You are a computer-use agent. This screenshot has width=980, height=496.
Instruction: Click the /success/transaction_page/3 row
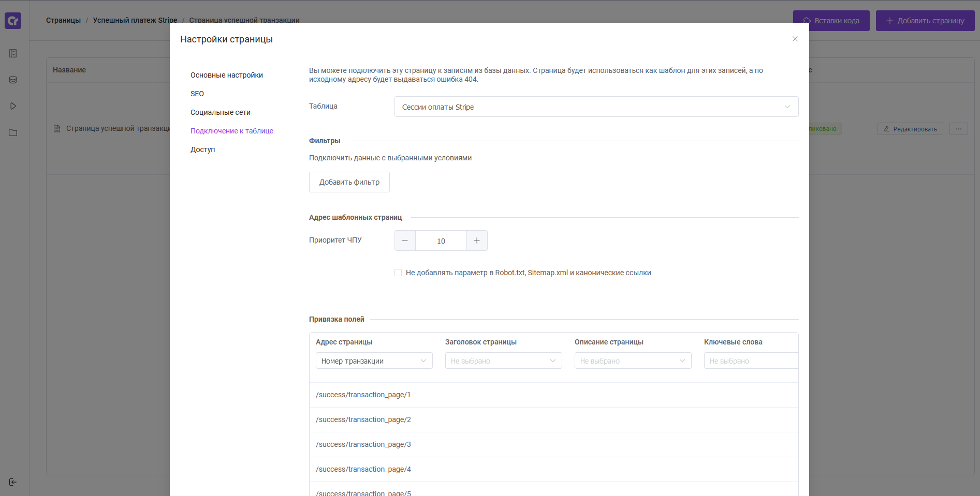[553, 444]
